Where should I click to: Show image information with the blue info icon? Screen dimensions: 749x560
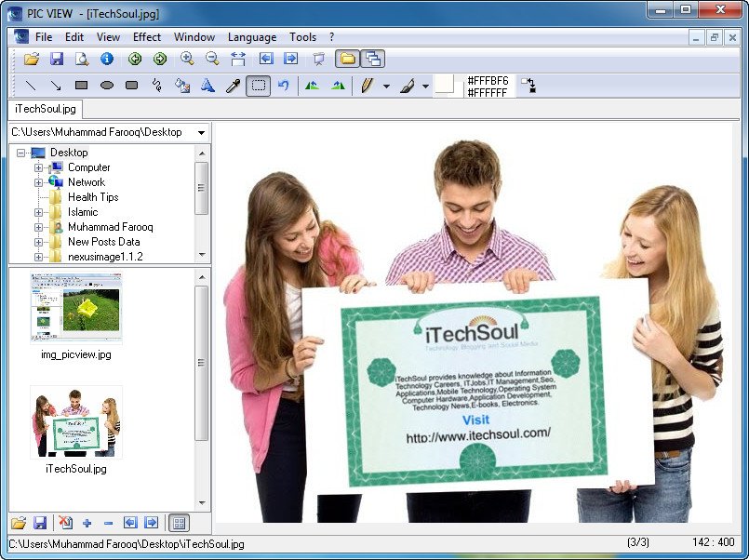click(x=106, y=59)
